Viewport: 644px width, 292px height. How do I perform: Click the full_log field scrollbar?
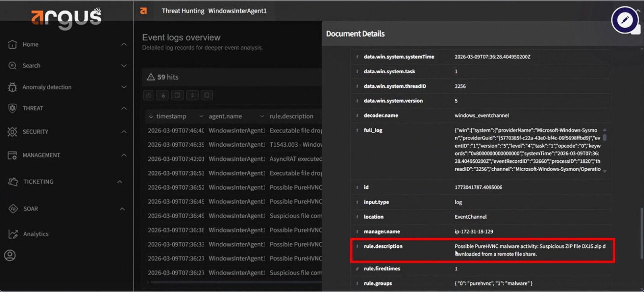point(605,137)
